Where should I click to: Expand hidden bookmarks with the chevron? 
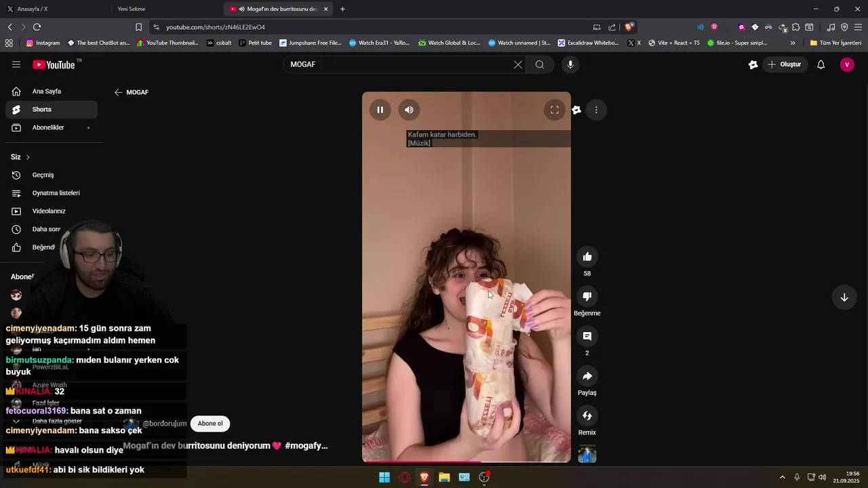coord(793,43)
